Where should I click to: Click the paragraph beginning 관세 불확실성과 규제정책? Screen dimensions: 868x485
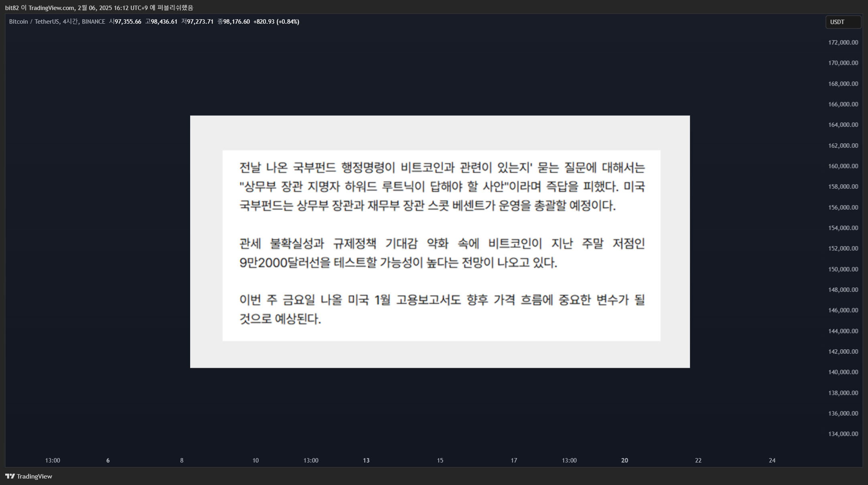442,253
